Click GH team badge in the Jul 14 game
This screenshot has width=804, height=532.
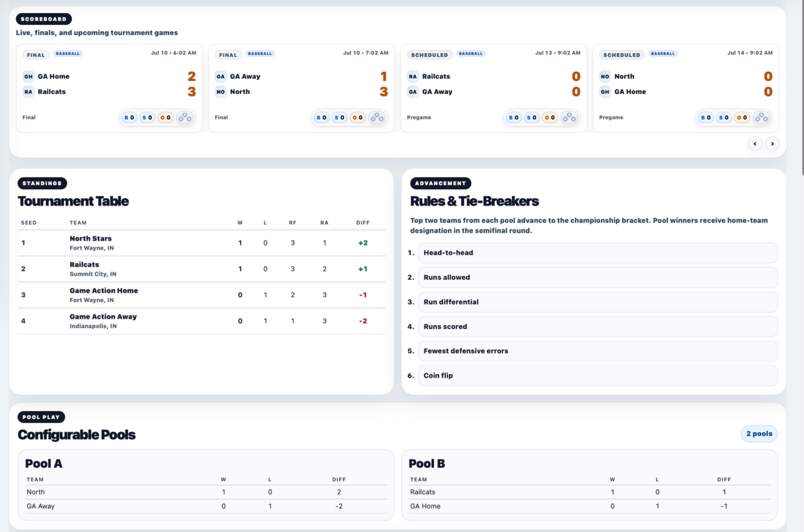point(605,92)
